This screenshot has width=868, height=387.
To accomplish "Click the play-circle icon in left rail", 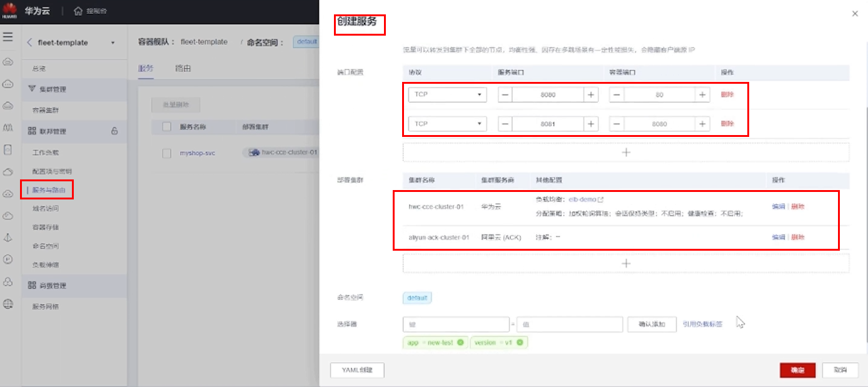I will pos(8,259).
